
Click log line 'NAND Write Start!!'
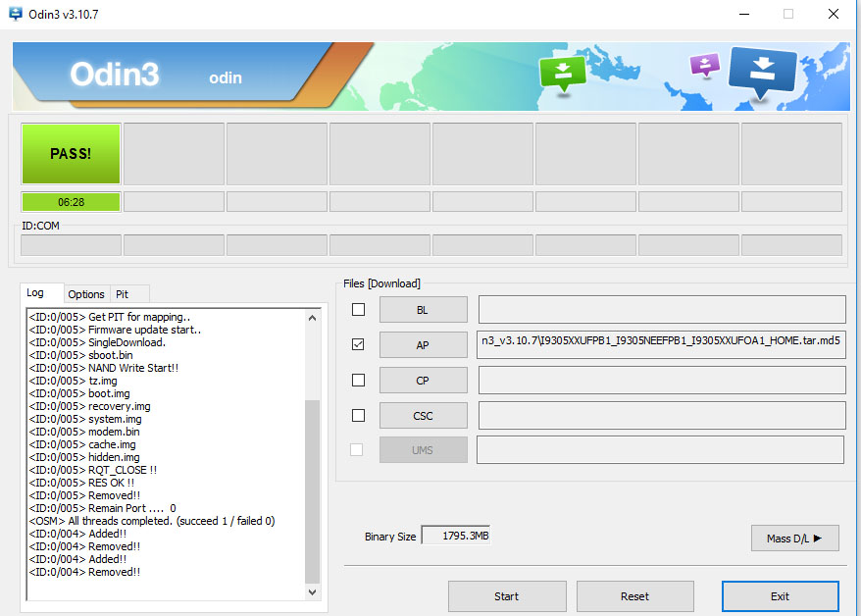(x=104, y=368)
